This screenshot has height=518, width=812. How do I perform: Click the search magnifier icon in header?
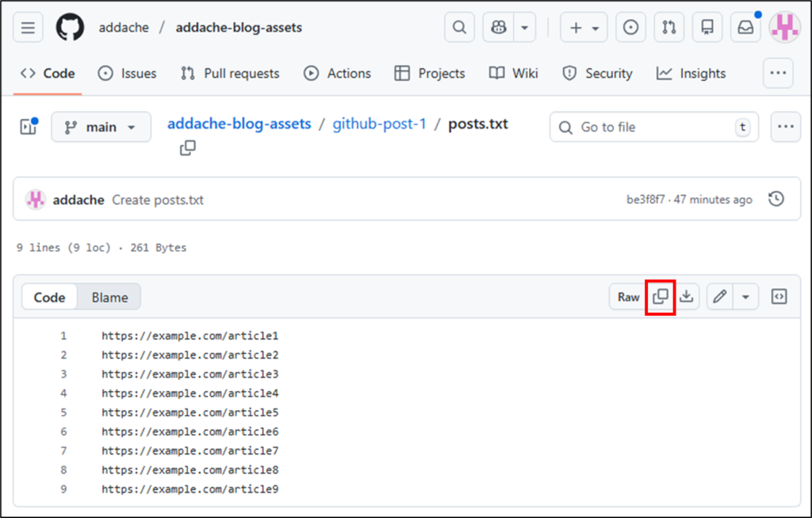pos(459,28)
